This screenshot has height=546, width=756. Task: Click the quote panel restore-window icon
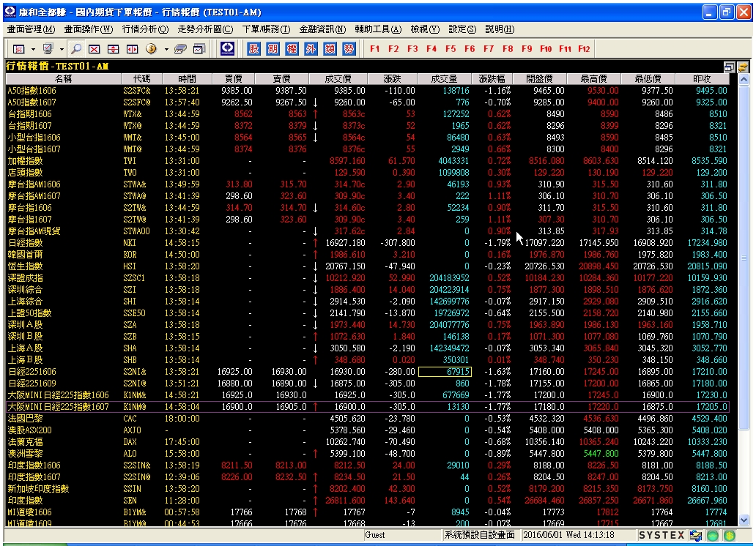click(729, 67)
